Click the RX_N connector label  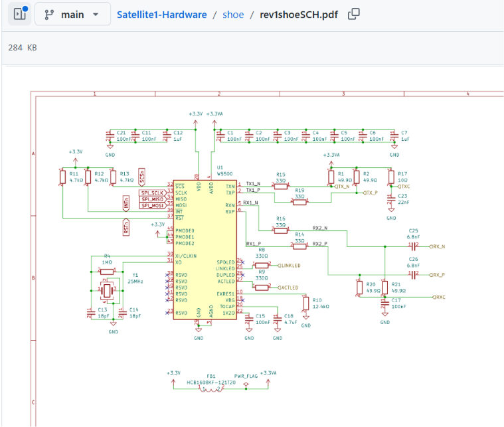[x=438, y=246]
